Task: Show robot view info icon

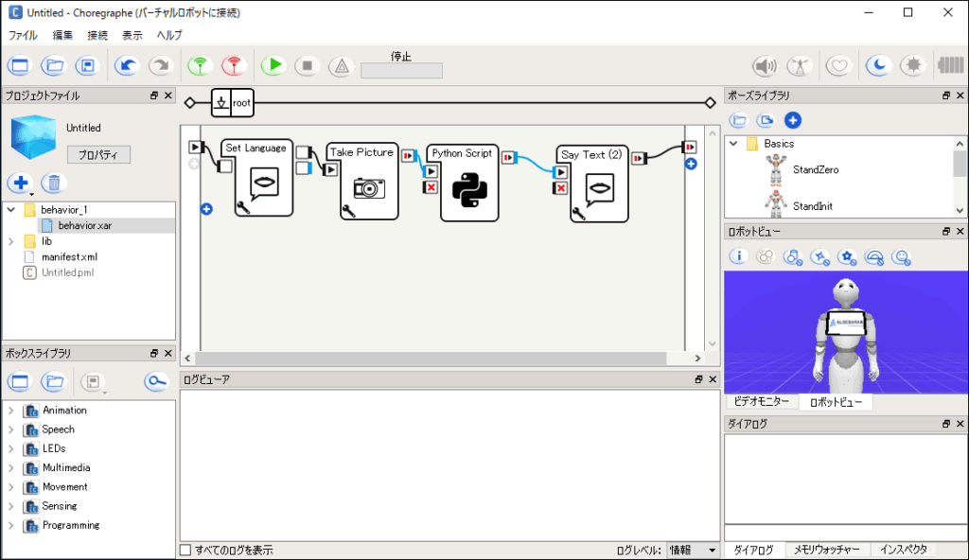Action: 738,256
